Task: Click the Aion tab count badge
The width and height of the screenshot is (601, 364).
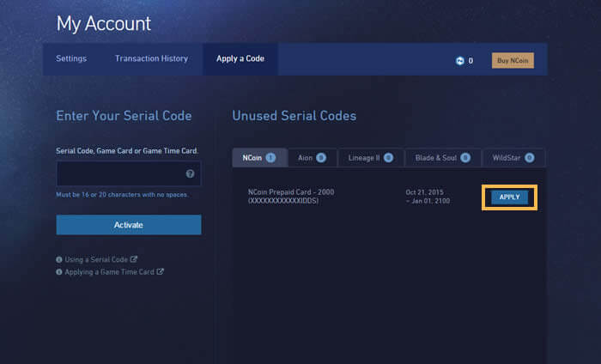Action: pyautogui.click(x=321, y=157)
